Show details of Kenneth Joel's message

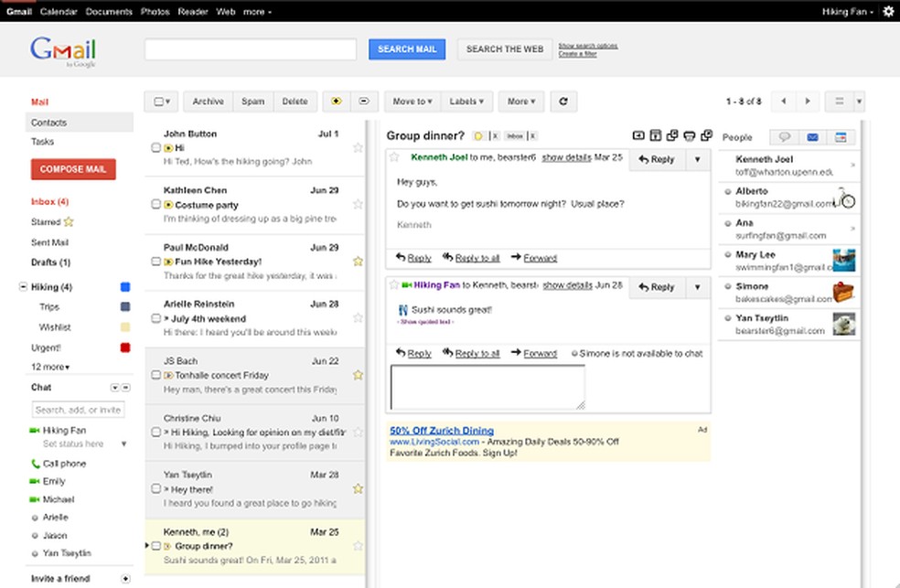tap(567, 157)
